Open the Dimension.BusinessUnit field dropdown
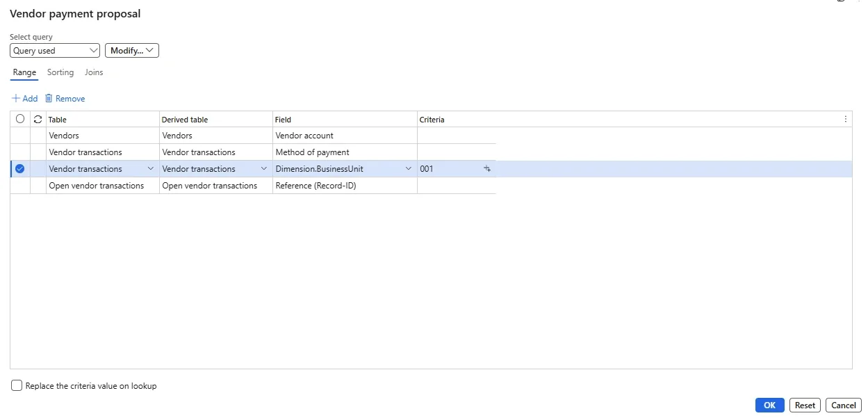The width and height of the screenshot is (868, 418). tap(409, 169)
